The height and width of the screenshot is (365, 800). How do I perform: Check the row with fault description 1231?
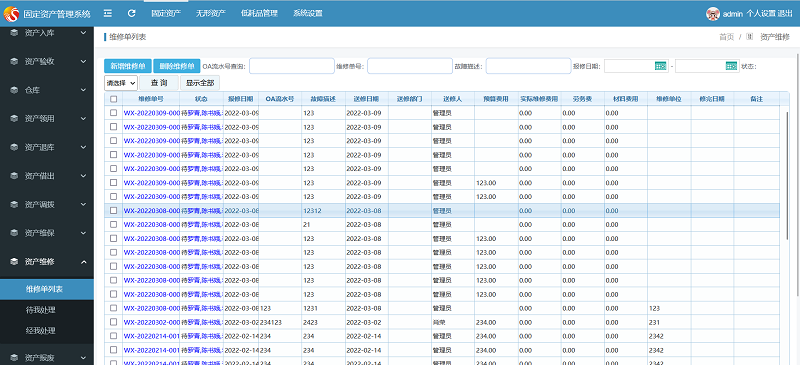point(113,308)
